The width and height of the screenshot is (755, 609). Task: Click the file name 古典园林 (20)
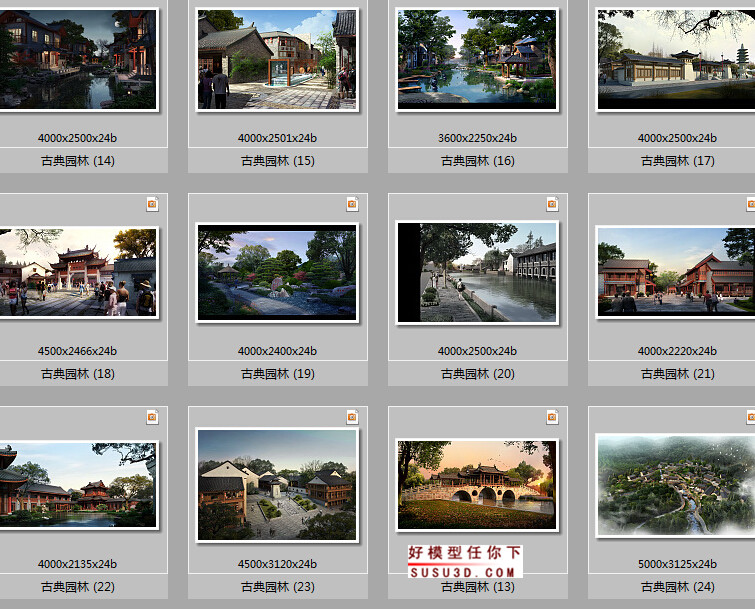(478, 374)
